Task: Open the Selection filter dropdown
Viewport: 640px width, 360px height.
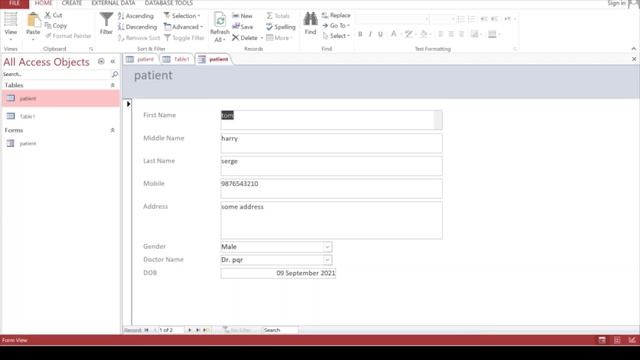Action: click(182, 16)
